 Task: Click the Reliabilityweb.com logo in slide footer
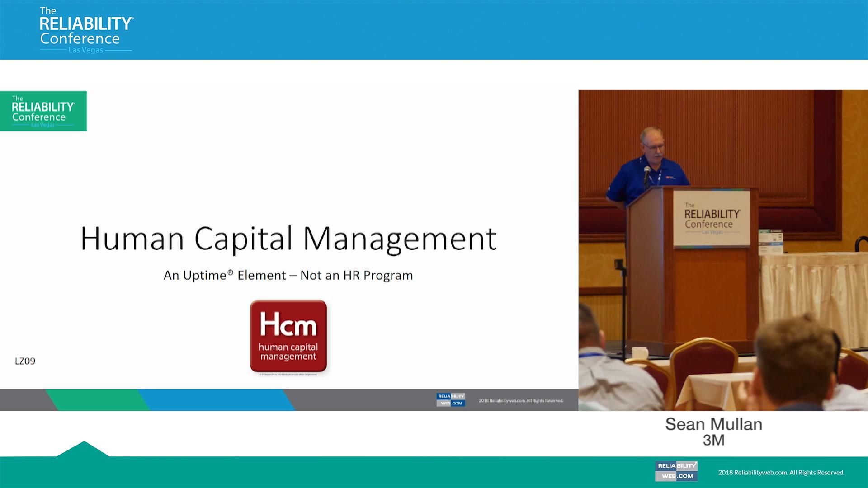coord(450,400)
